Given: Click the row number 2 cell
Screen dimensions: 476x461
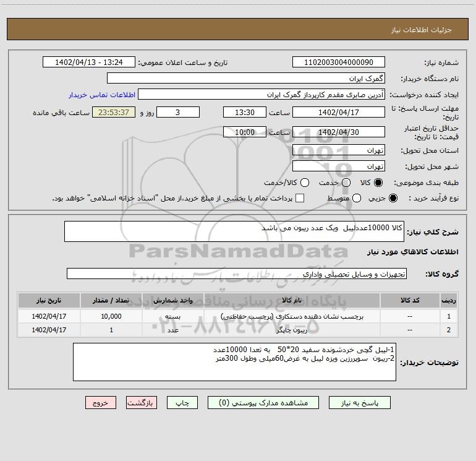Looking at the screenshot, I should [x=449, y=330].
